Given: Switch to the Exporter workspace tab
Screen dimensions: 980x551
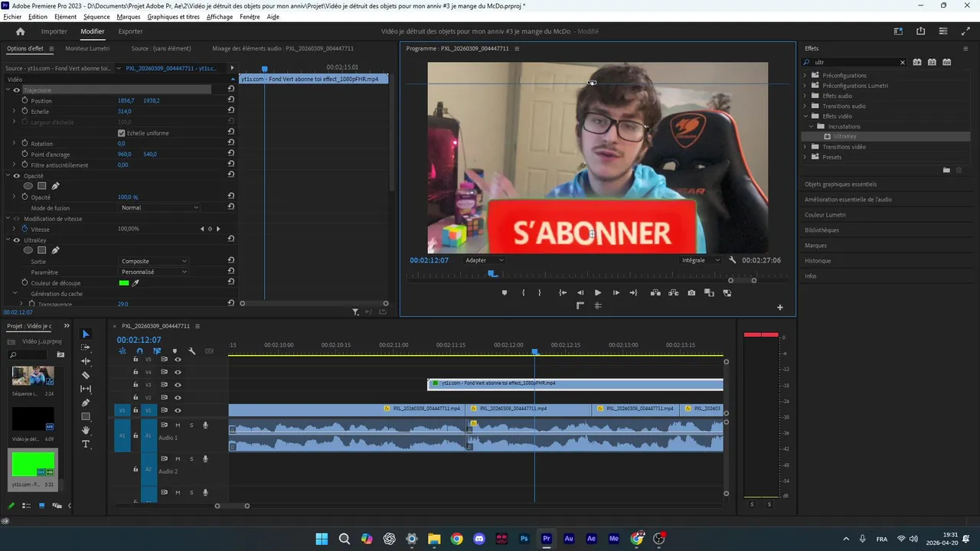Looking at the screenshot, I should pos(130,31).
